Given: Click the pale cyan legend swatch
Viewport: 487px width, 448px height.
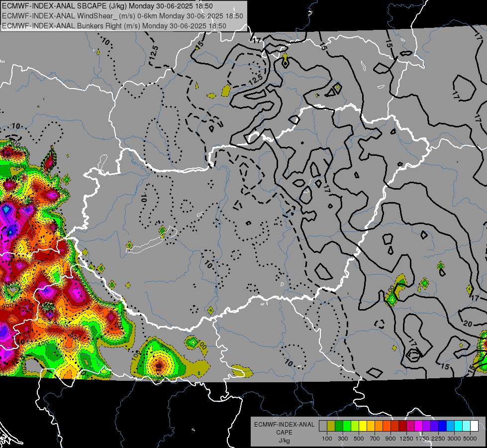Looking at the screenshot, I should (467, 426).
